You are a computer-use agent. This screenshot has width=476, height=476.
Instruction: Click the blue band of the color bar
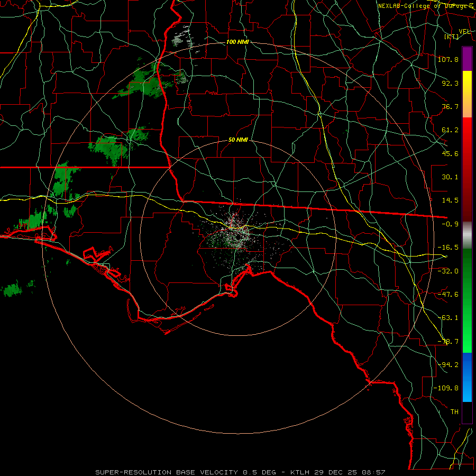point(467,377)
